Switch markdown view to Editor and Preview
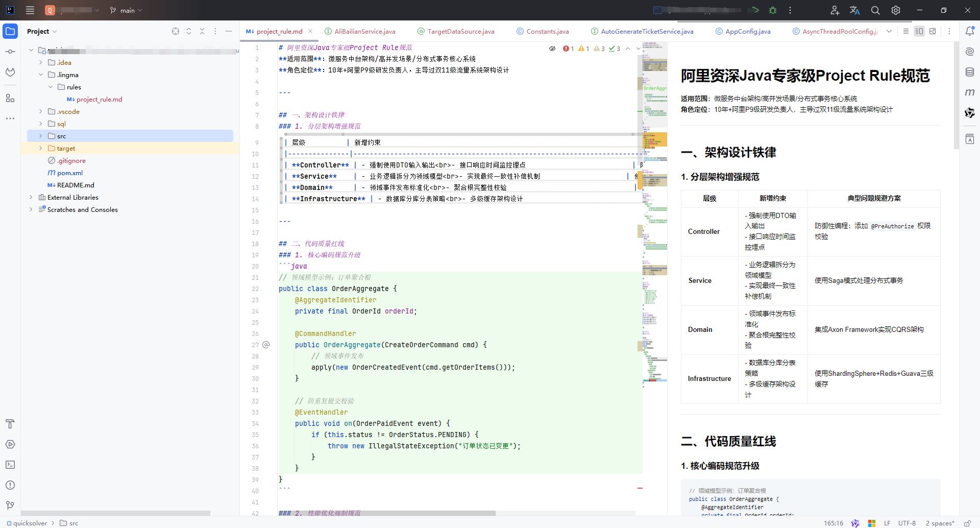 pyautogui.click(x=919, y=31)
